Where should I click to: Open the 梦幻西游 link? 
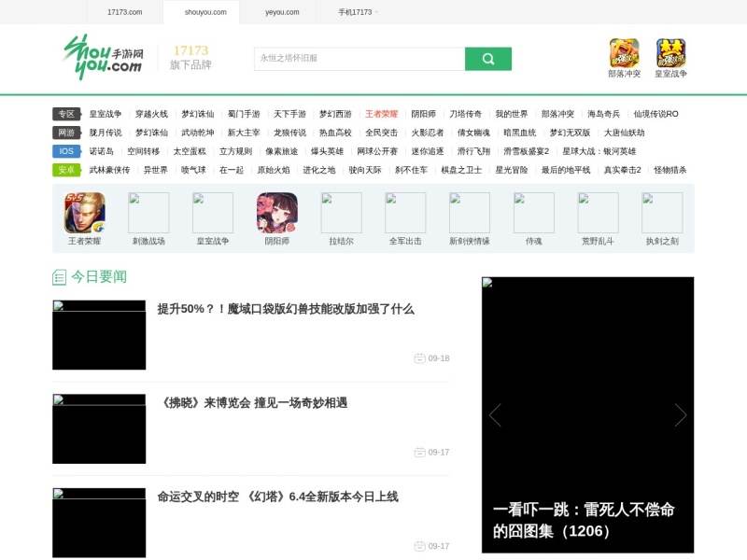[x=335, y=114]
